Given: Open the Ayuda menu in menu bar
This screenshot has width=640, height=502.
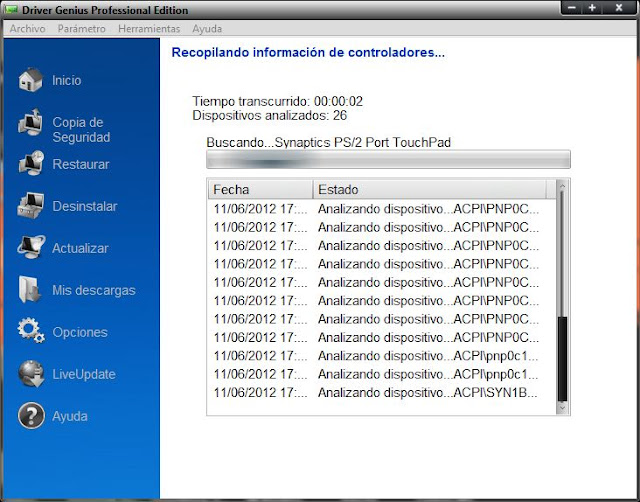Looking at the screenshot, I should point(207,29).
